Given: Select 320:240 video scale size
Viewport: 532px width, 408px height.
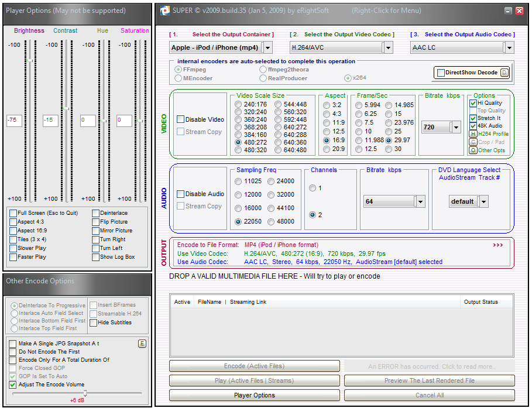Looking at the screenshot, I should tap(238, 112).
